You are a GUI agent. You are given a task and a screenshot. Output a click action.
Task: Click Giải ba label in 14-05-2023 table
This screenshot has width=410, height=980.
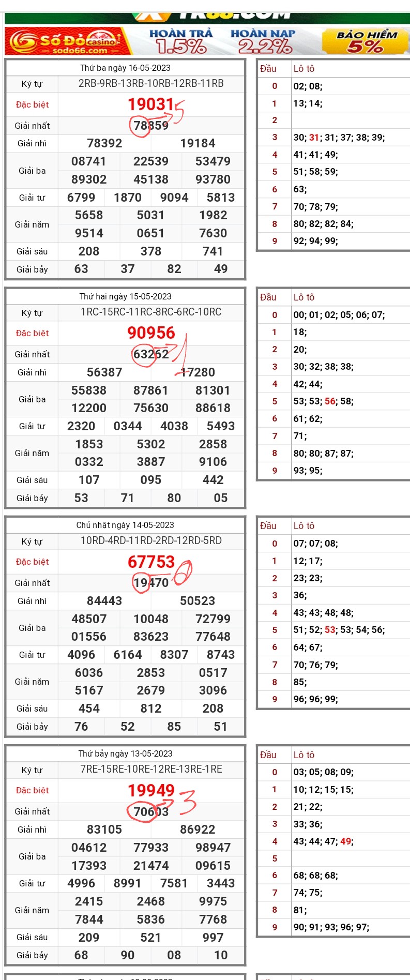[x=32, y=628]
